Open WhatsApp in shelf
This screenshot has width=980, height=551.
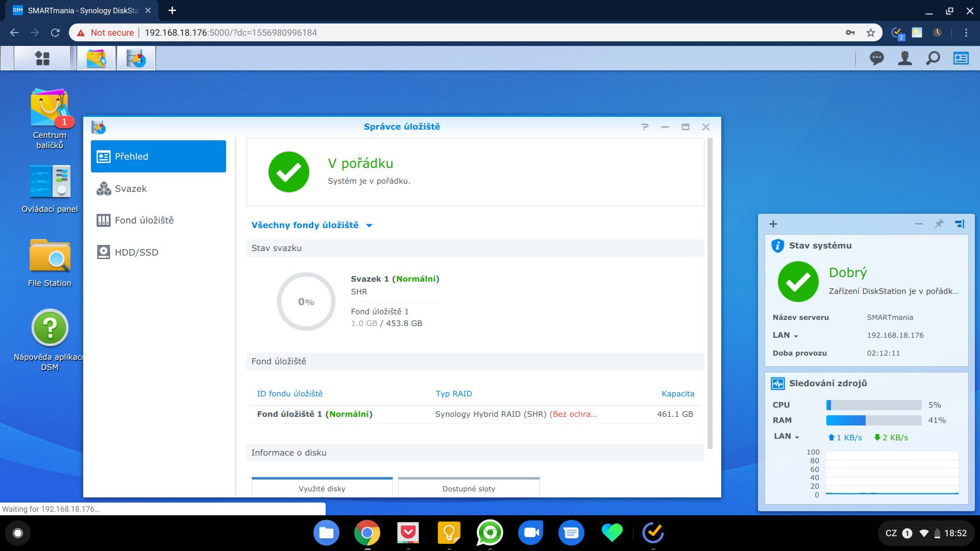click(489, 533)
